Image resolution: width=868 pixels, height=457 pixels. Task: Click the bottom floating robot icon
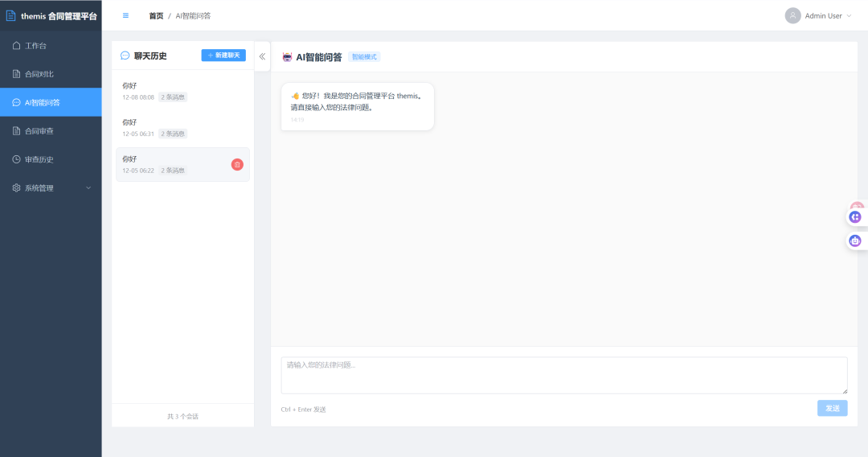tap(855, 241)
